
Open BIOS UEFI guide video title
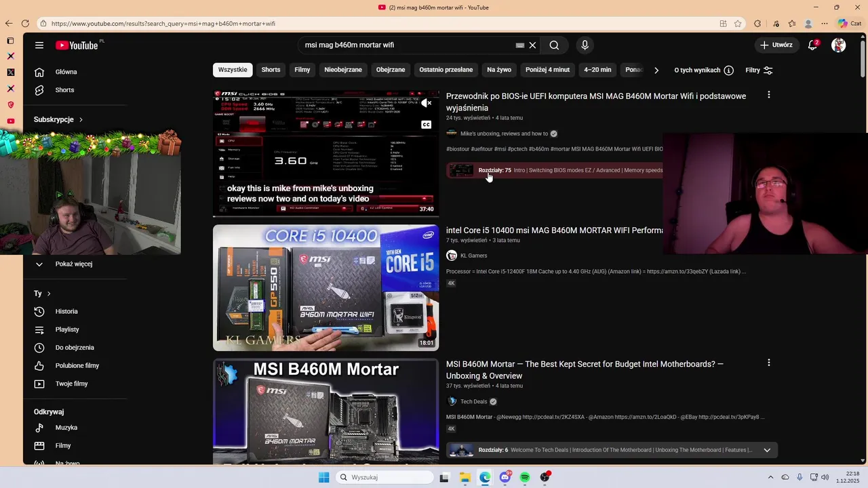596,102
